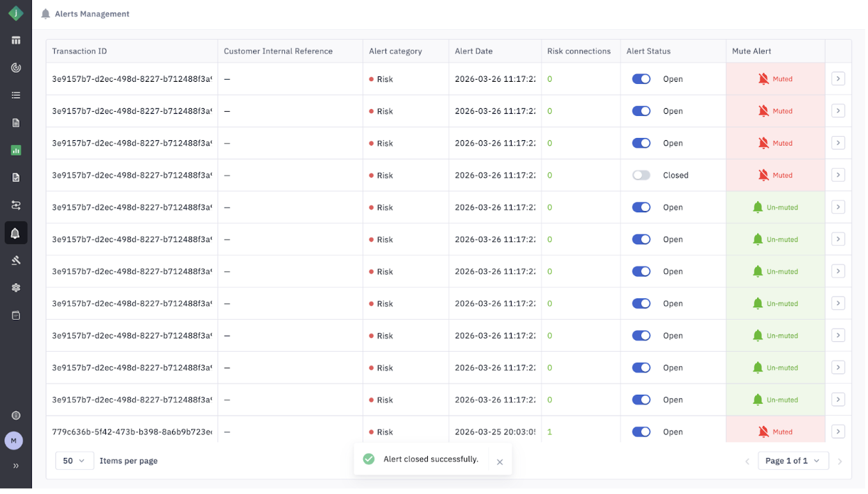Click the green bar chart sidebar icon
Viewport: 868px width, 494px height.
point(15,150)
